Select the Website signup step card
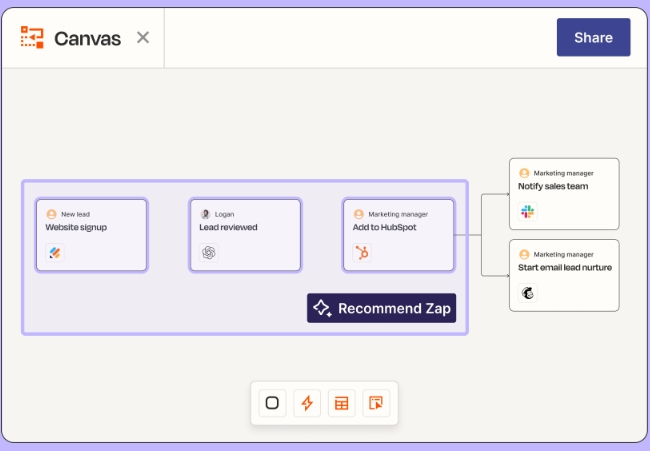 [92, 235]
